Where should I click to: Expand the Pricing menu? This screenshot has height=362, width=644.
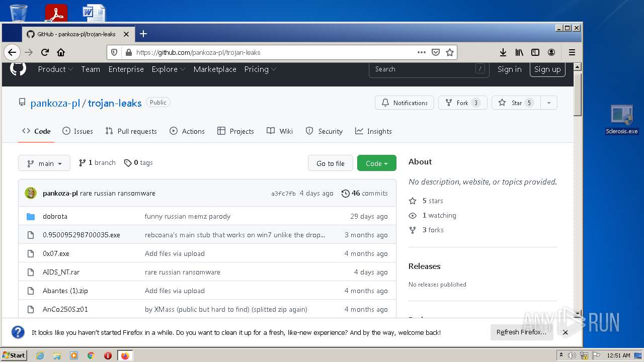tap(260, 69)
